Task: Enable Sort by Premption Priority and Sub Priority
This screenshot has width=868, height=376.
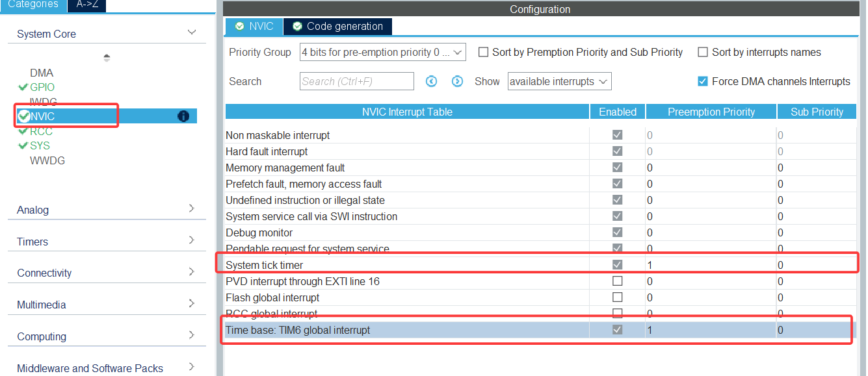Action: (484, 52)
